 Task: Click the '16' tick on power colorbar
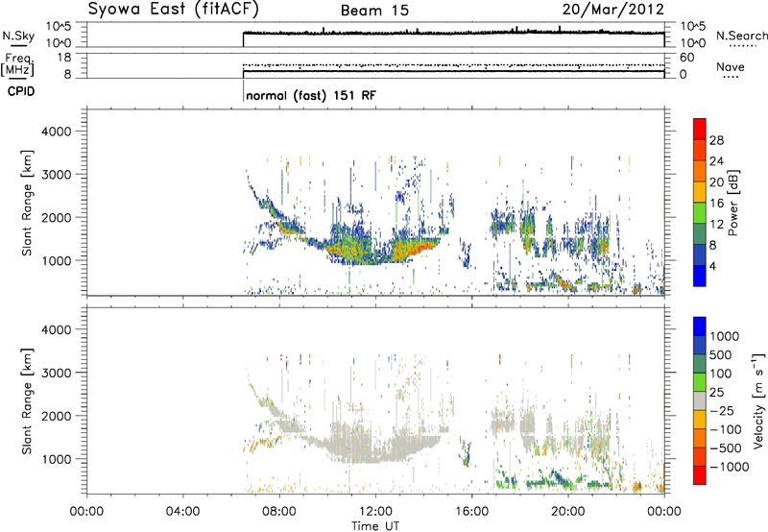(716, 204)
